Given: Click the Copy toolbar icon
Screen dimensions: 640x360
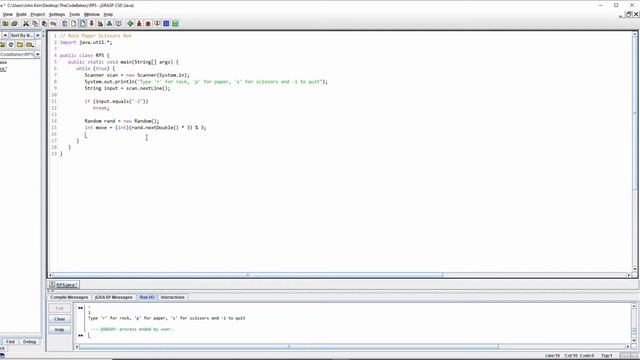Looking at the screenshot, I should [35, 24].
